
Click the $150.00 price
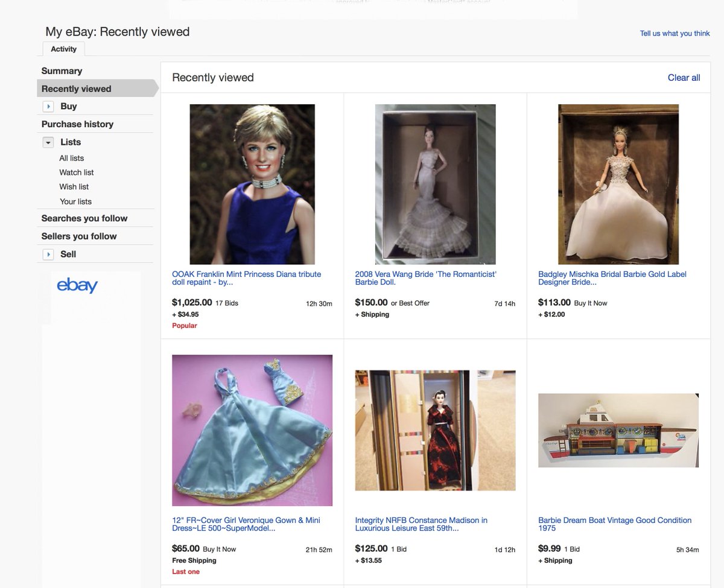372,303
